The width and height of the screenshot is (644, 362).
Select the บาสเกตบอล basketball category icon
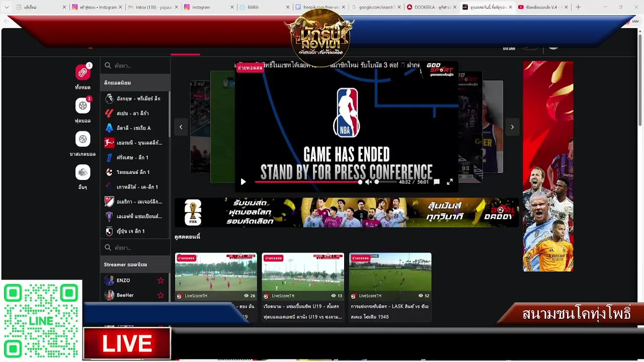click(83, 139)
